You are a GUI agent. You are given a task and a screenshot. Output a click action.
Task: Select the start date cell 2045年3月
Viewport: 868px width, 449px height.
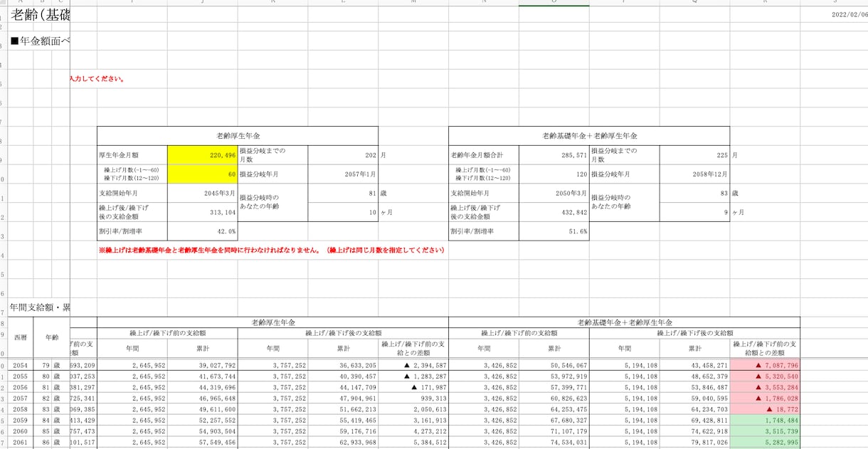point(203,193)
